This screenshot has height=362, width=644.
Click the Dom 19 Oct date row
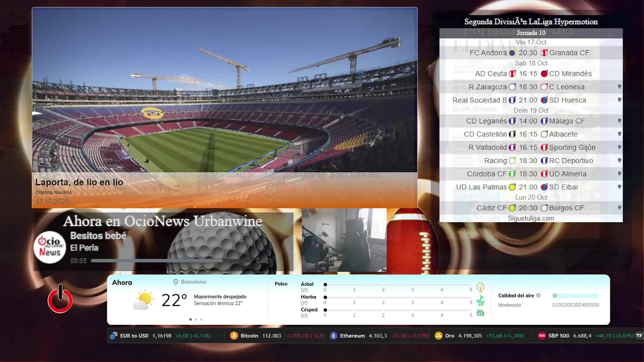pyautogui.click(x=531, y=110)
